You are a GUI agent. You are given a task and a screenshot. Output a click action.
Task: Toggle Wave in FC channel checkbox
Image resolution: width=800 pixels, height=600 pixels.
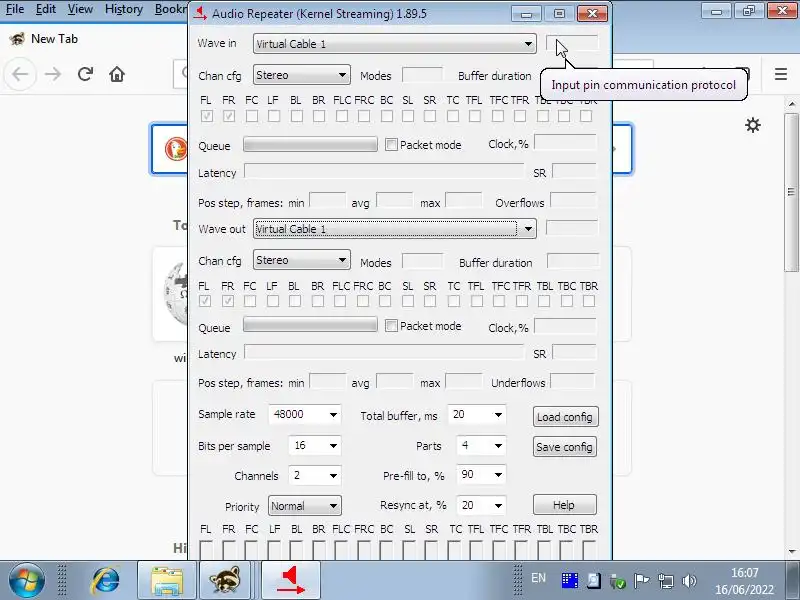pyautogui.click(x=252, y=116)
